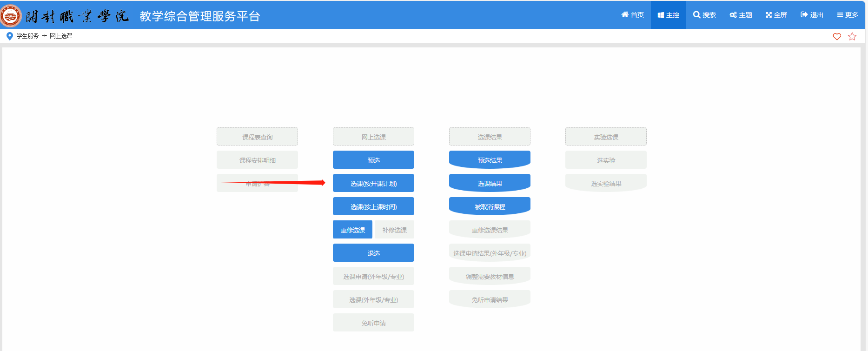Select 选课(按上课时间) option

(x=373, y=206)
